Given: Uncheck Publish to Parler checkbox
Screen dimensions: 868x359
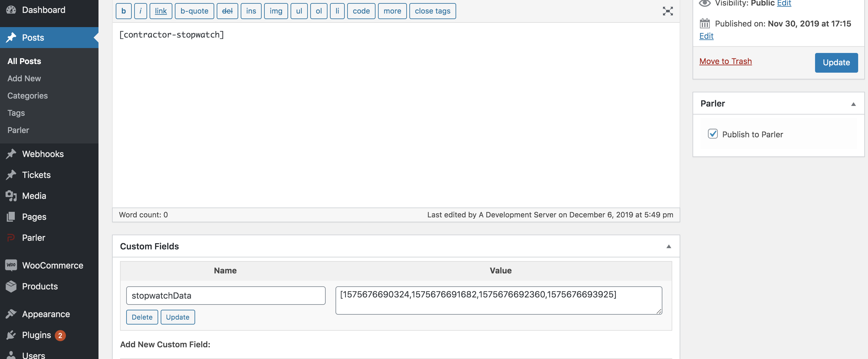Looking at the screenshot, I should (x=713, y=134).
